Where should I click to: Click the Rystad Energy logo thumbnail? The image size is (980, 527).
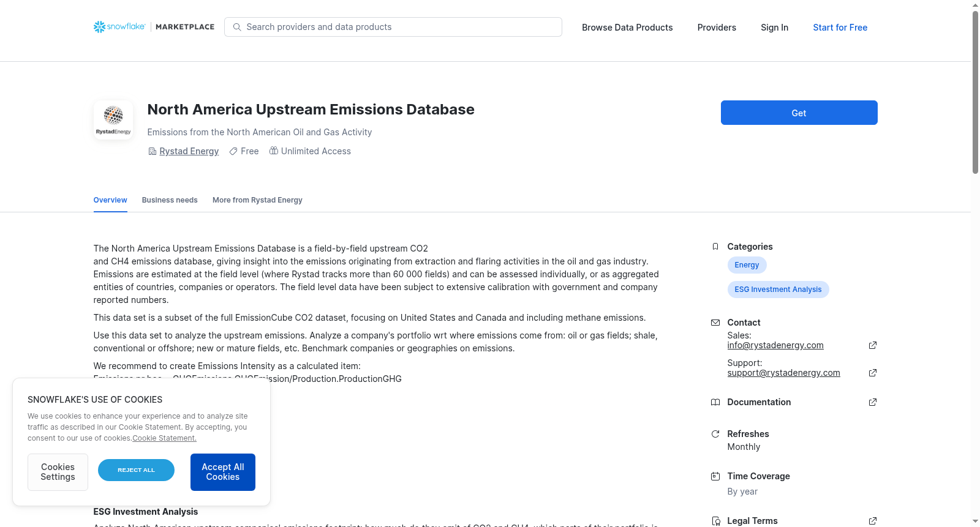tap(113, 120)
